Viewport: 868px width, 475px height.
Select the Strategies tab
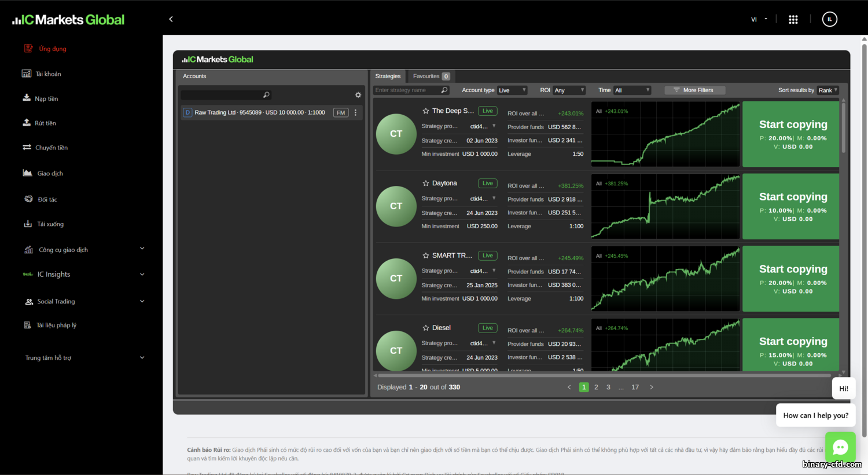[388, 76]
